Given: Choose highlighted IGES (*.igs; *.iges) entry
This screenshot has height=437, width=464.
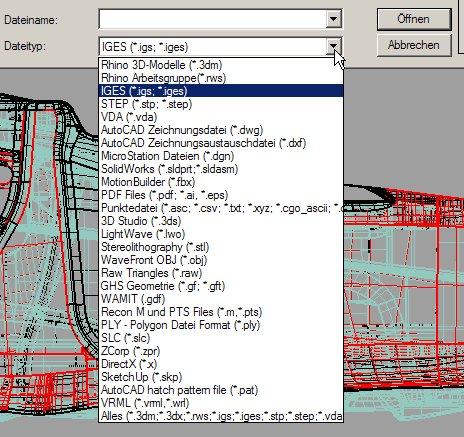Looking at the screenshot, I should [221, 91].
